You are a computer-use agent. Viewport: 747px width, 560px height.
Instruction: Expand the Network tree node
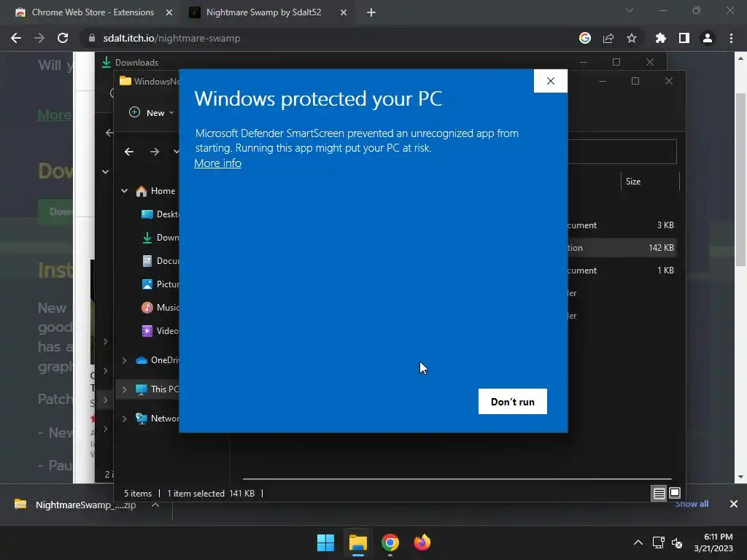point(124,418)
